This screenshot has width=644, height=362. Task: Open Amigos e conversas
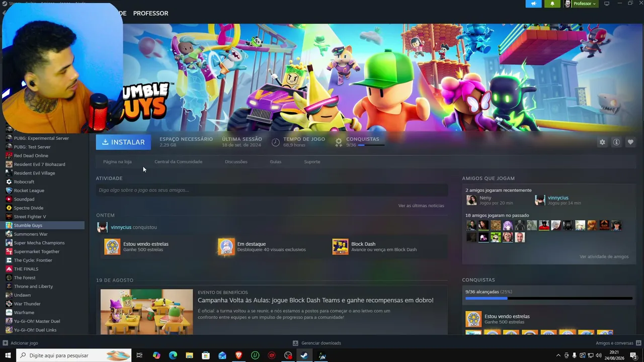click(614, 343)
